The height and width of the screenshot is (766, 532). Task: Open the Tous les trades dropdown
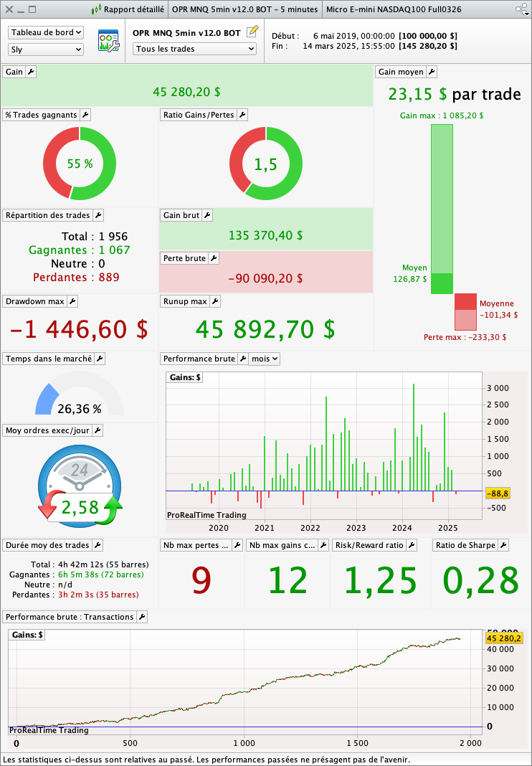(194, 49)
